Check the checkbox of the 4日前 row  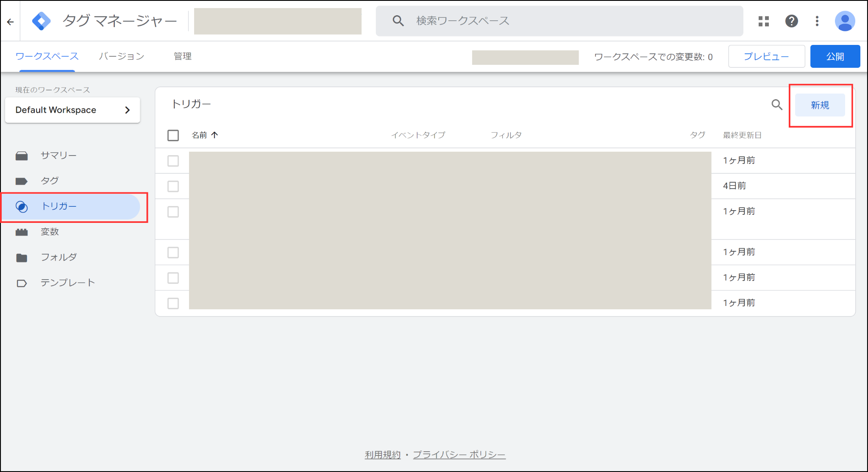[x=173, y=186]
